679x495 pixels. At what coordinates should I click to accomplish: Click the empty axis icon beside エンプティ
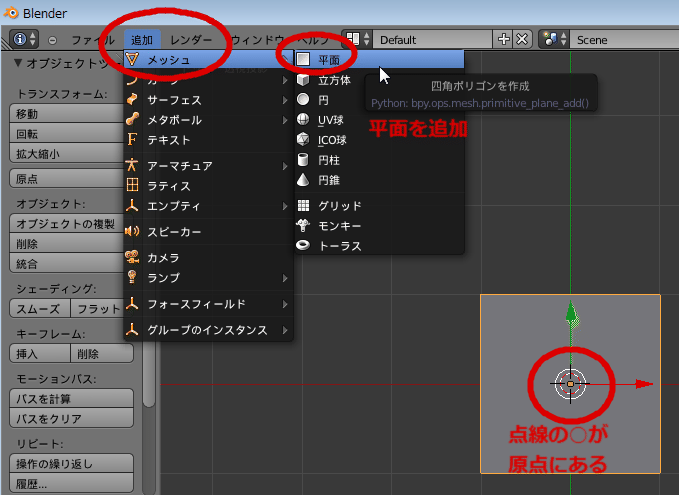[x=132, y=205]
